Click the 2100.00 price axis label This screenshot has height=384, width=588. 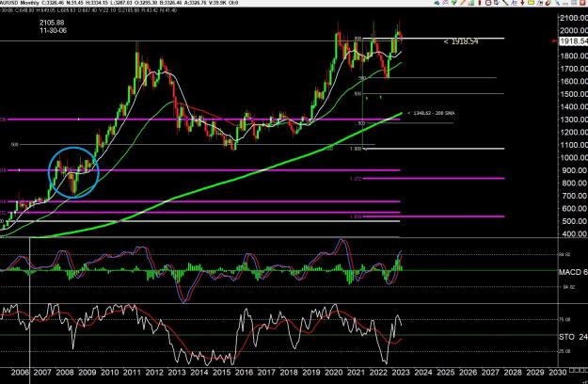pyautogui.click(x=573, y=18)
